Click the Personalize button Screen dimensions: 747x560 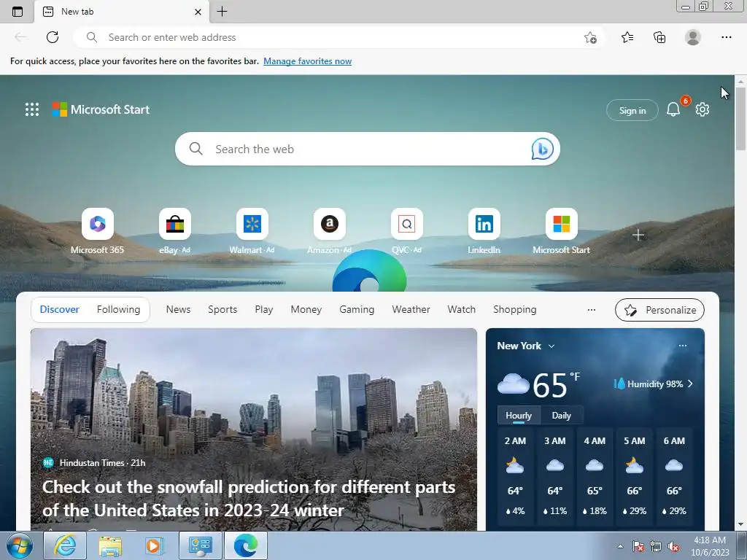[659, 310]
